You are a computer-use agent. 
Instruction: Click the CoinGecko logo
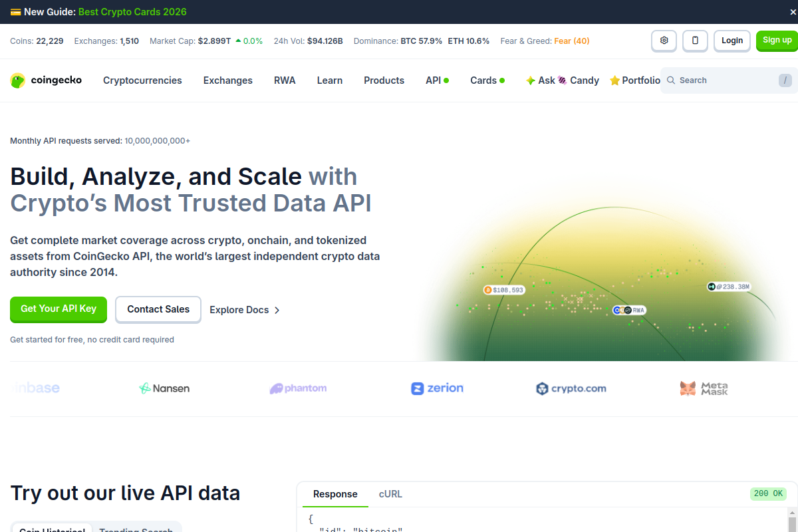click(46, 80)
